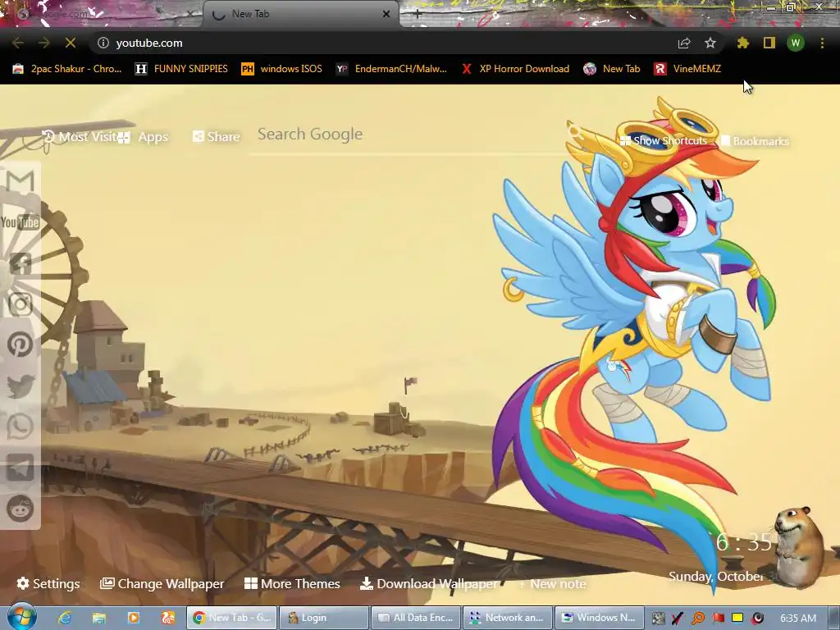
Task: Click the red flag tray icon
Action: pyautogui.click(x=719, y=619)
